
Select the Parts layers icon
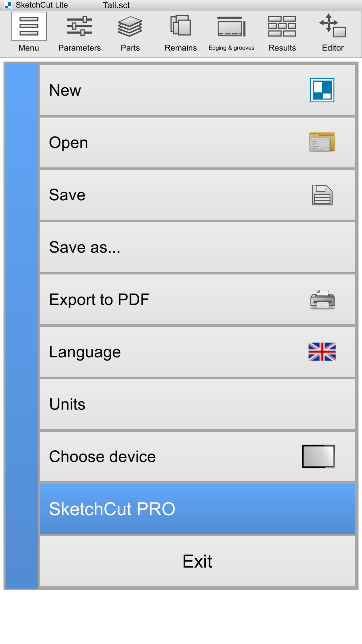coord(130,26)
